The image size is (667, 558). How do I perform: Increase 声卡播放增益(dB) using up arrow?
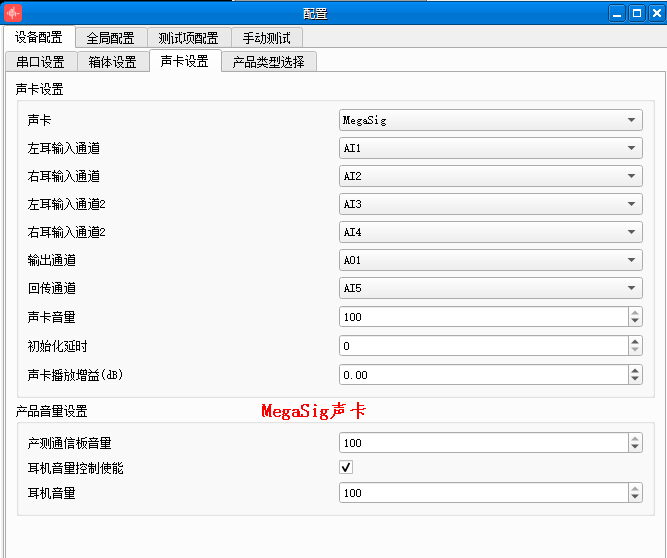click(635, 370)
